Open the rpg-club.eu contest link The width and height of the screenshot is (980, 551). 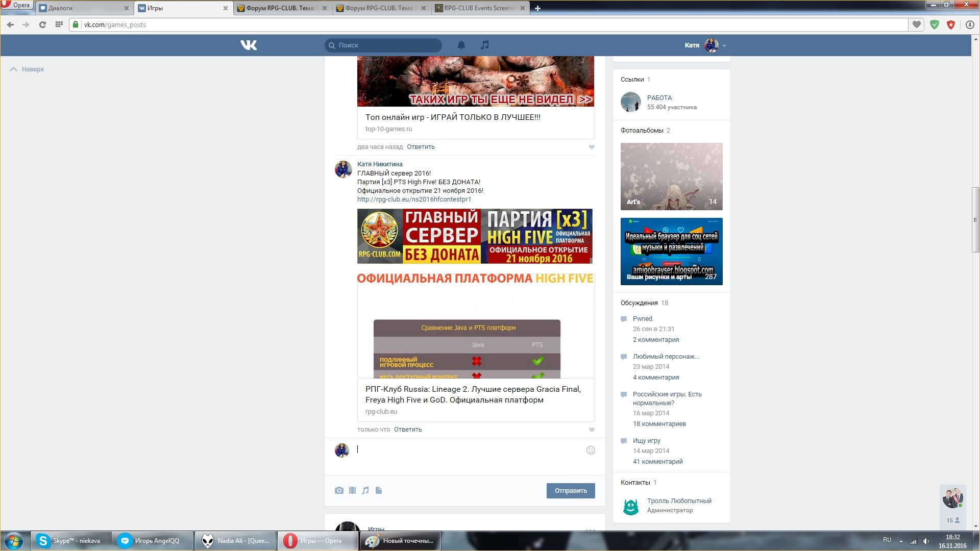pyautogui.click(x=414, y=199)
